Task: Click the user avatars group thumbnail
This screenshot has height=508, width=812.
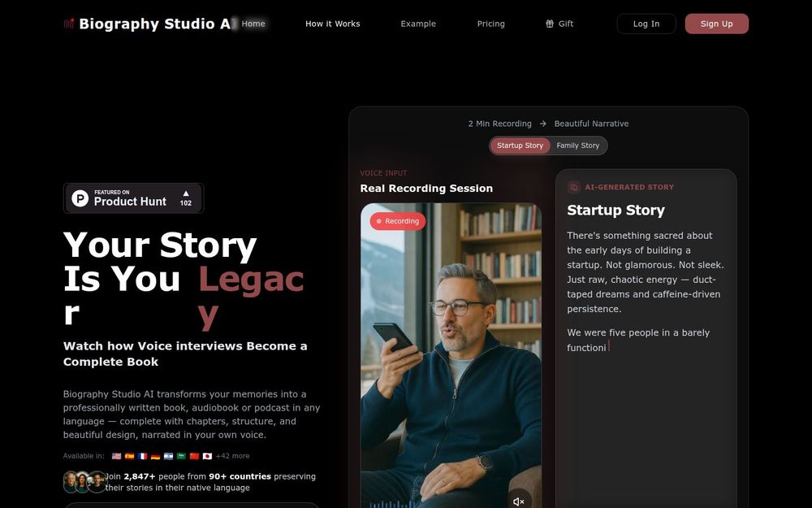Action: click(84, 481)
